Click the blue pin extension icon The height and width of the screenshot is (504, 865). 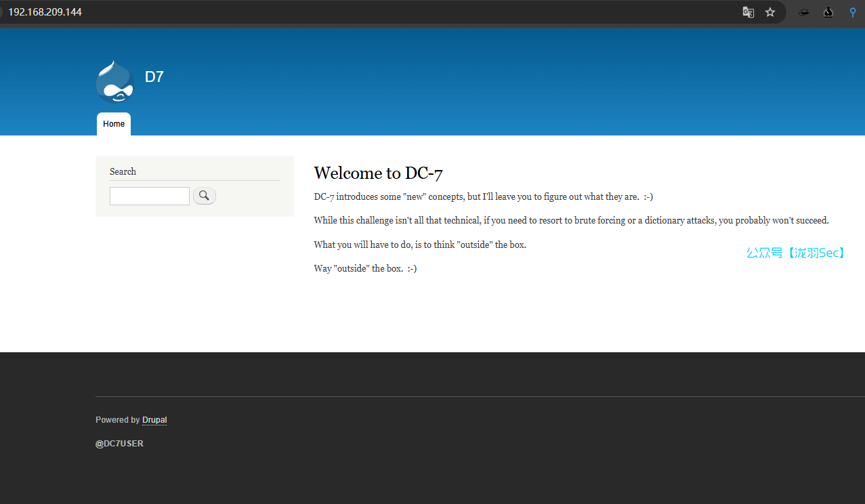(x=853, y=12)
